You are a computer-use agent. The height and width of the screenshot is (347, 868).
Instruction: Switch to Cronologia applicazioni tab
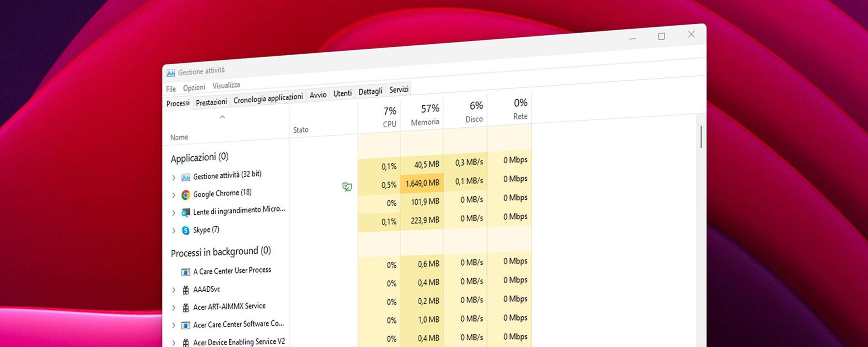pyautogui.click(x=268, y=99)
